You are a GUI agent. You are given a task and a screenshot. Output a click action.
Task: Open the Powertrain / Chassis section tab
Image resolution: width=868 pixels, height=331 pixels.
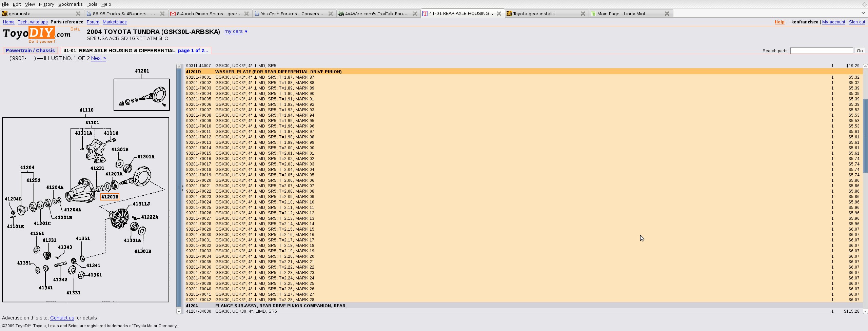click(x=30, y=51)
